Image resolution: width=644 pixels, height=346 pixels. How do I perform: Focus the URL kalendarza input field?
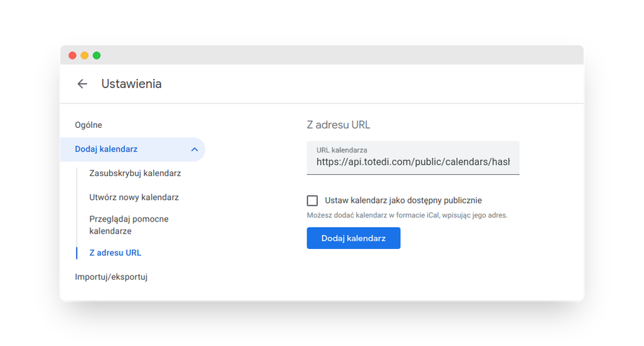(413, 162)
